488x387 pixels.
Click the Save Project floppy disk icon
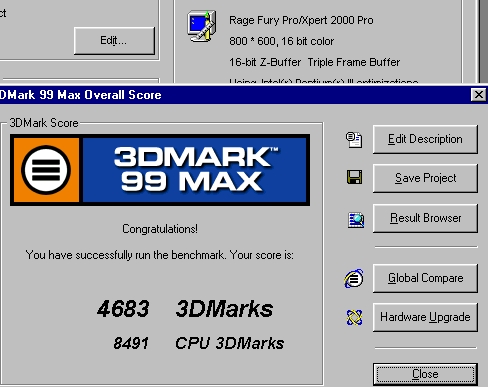point(354,177)
